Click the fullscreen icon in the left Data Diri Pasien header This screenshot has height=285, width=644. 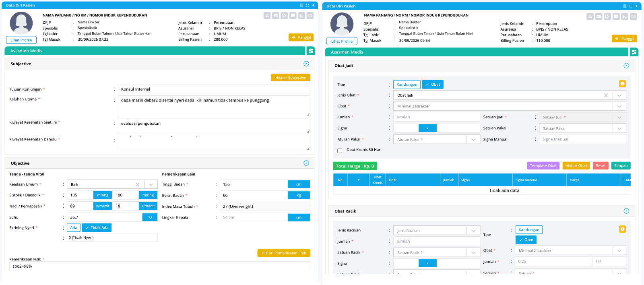[x=308, y=5]
